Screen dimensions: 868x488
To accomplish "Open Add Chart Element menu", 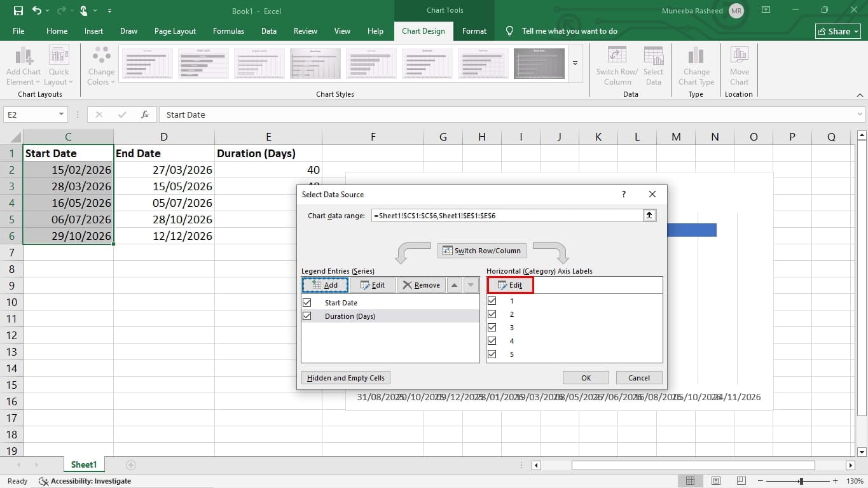I will 24,66.
